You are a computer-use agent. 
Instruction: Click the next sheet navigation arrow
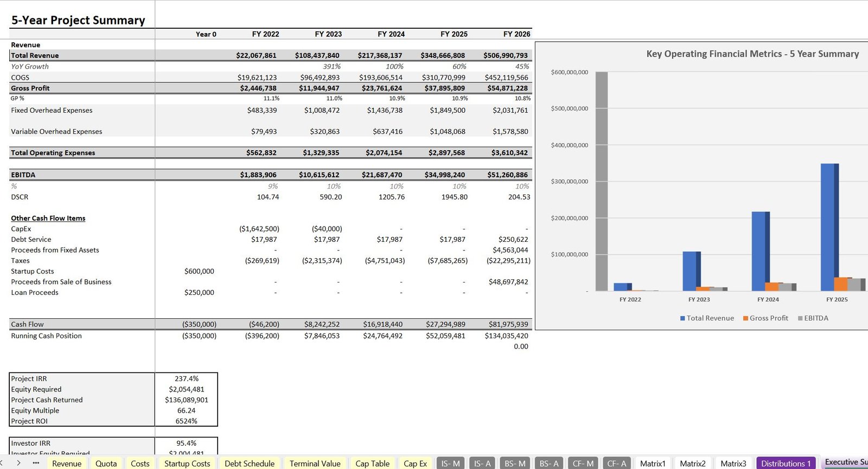pyautogui.click(x=18, y=463)
